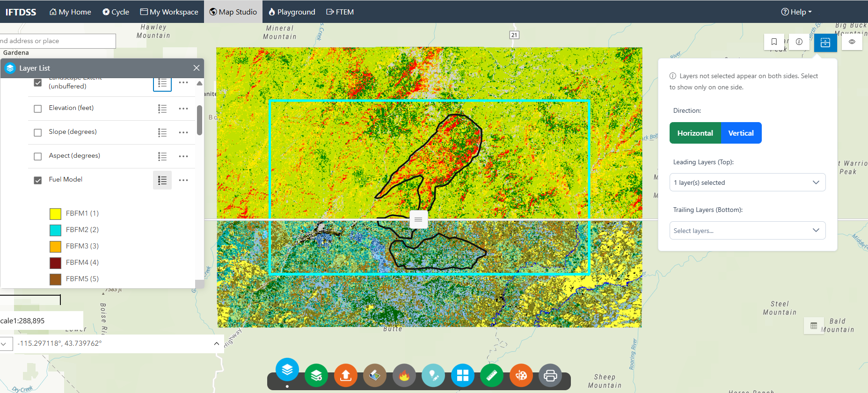
Task: Open the Trailing Layers (Bottom) dropdown
Action: (747, 231)
